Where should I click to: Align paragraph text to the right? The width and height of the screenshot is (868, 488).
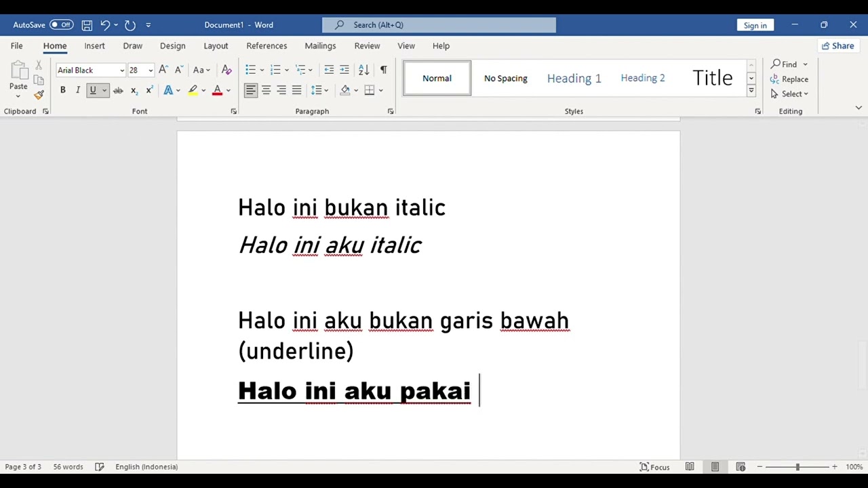click(281, 90)
